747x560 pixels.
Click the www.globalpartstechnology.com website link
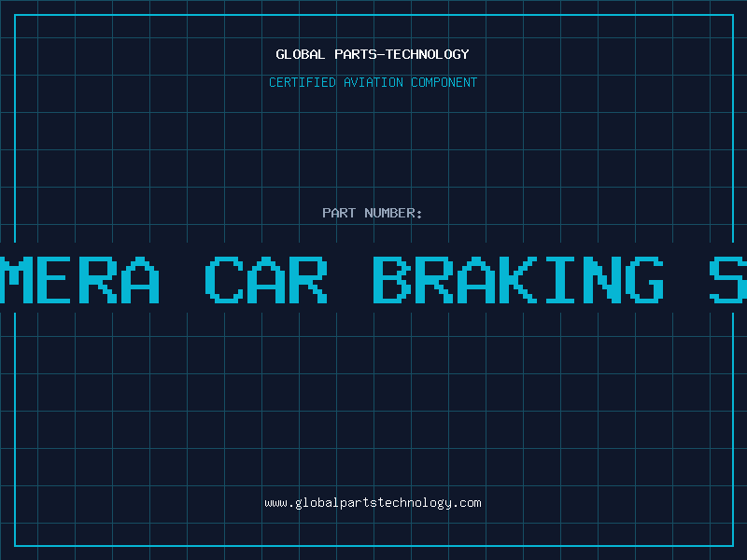coord(373,503)
